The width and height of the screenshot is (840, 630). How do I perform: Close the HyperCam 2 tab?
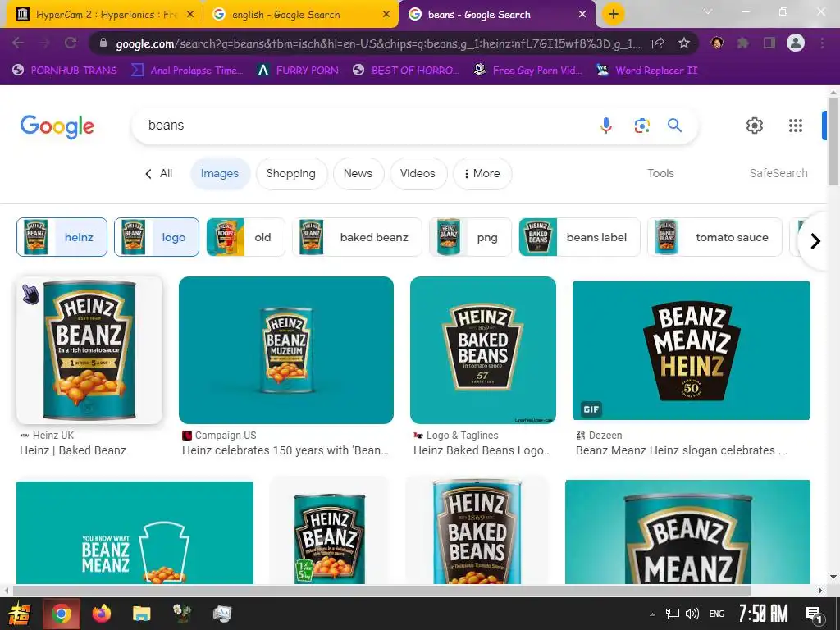190,15
